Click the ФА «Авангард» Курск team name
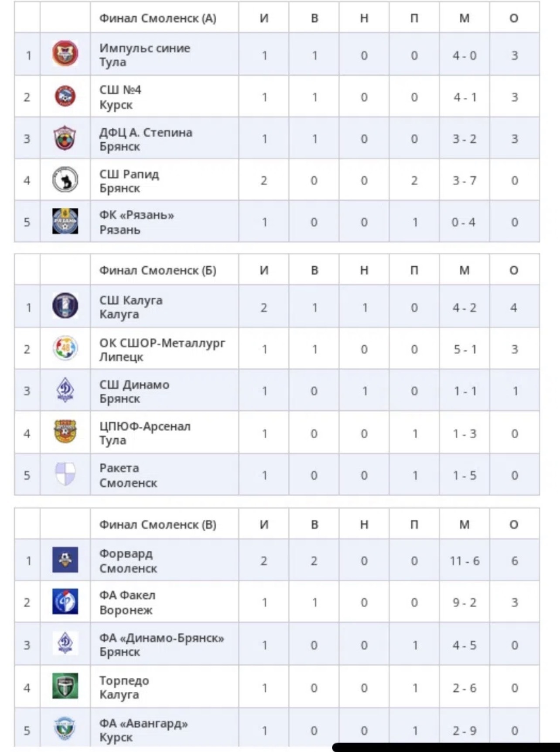 (x=143, y=730)
